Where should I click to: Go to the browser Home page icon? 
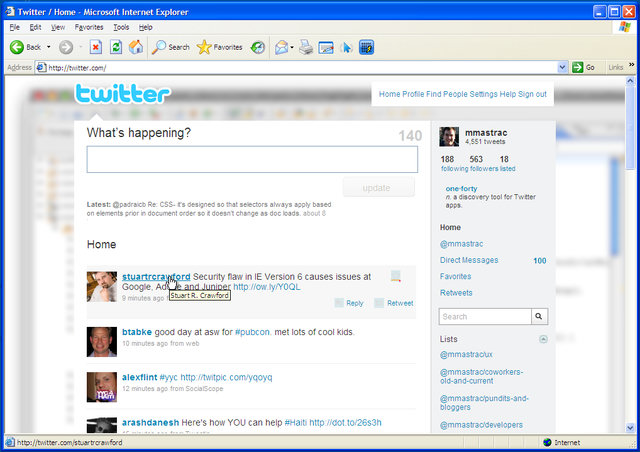136,47
